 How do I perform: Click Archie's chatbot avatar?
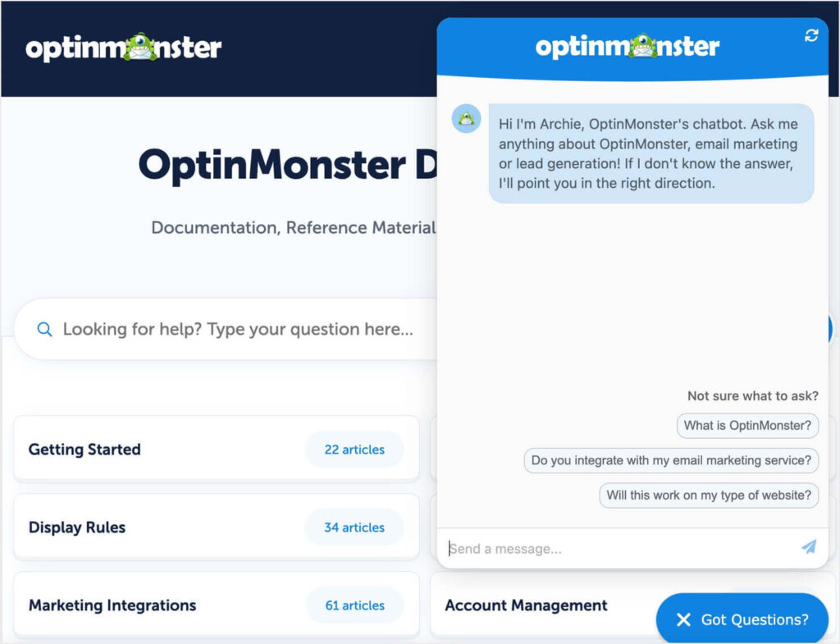pos(466,118)
